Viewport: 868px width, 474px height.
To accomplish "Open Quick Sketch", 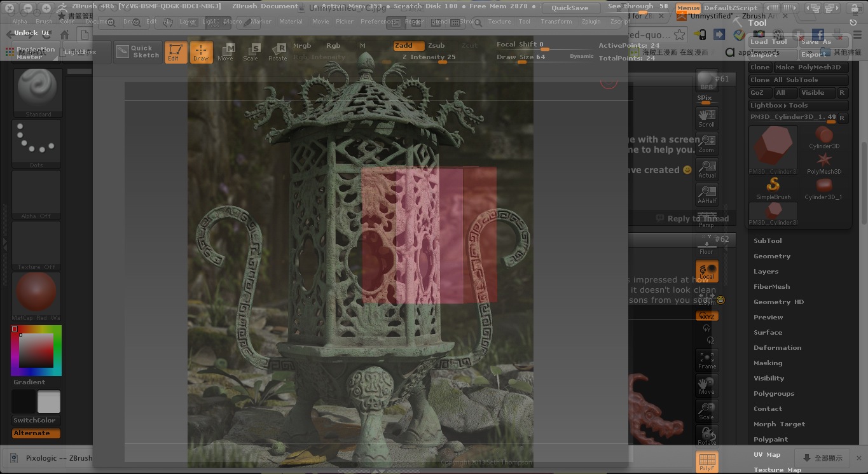I will coord(138,52).
